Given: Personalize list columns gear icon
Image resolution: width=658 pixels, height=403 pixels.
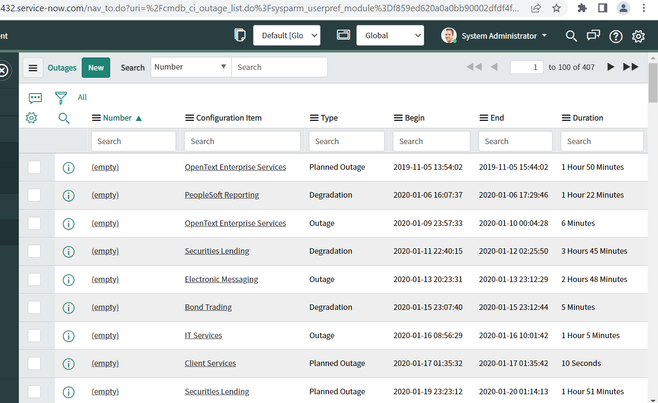Looking at the screenshot, I should pyautogui.click(x=31, y=118).
